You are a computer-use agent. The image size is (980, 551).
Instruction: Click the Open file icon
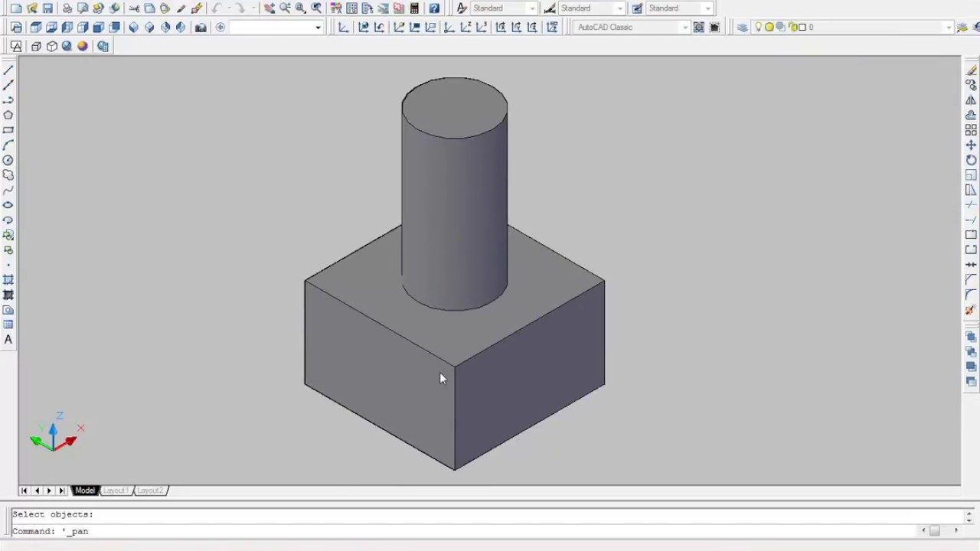(x=32, y=8)
